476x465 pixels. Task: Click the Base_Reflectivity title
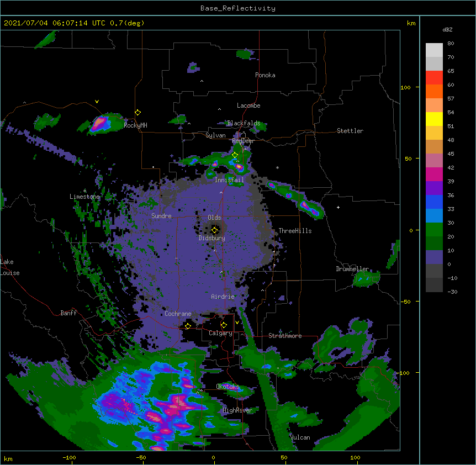(238, 8)
